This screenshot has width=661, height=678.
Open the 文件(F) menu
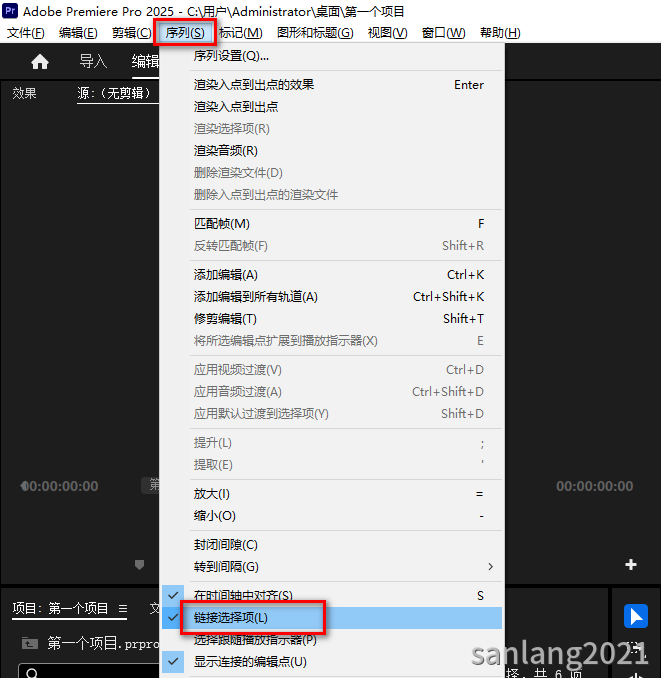[26, 33]
